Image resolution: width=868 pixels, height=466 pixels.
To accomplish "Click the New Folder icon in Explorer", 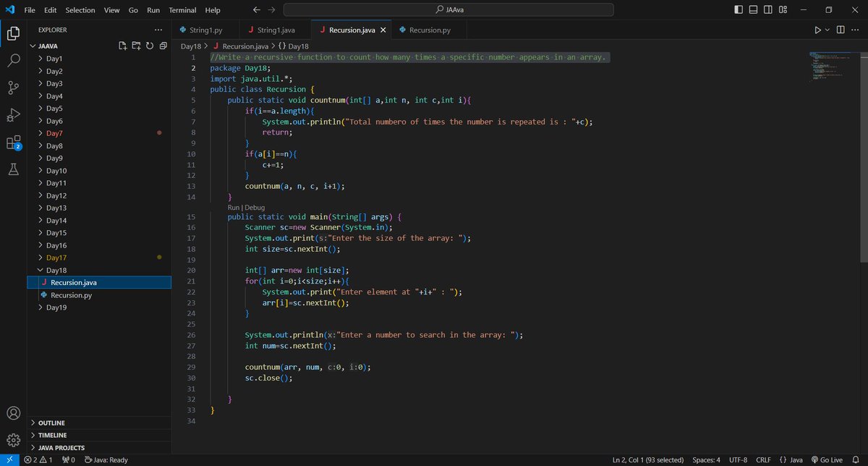I will [137, 46].
